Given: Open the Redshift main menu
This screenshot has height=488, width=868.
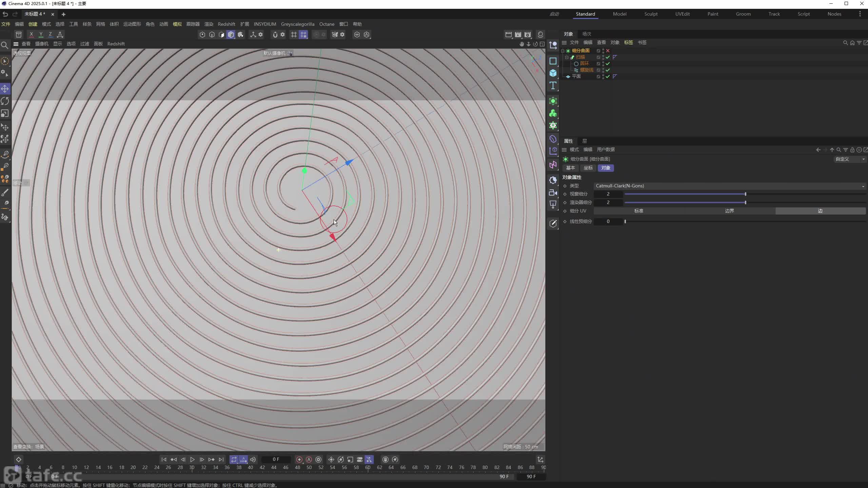Looking at the screenshot, I should tap(226, 24).
